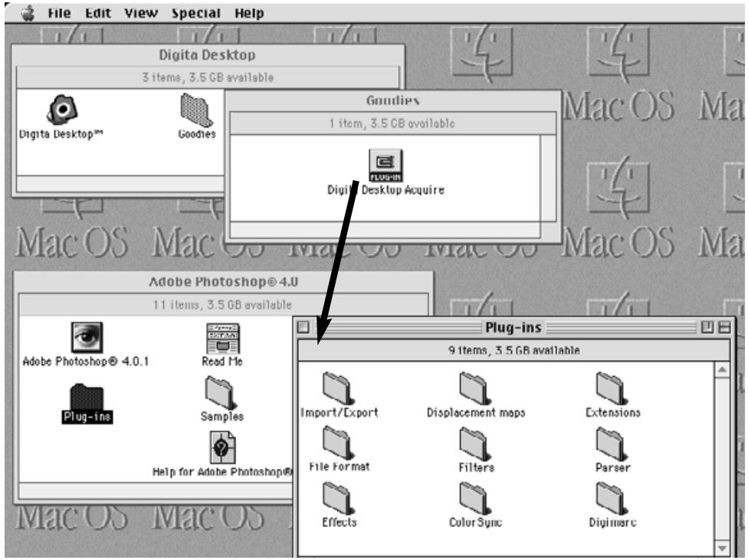Select the Effects folder
Viewport: 748px width, 560px height.
pyautogui.click(x=339, y=499)
